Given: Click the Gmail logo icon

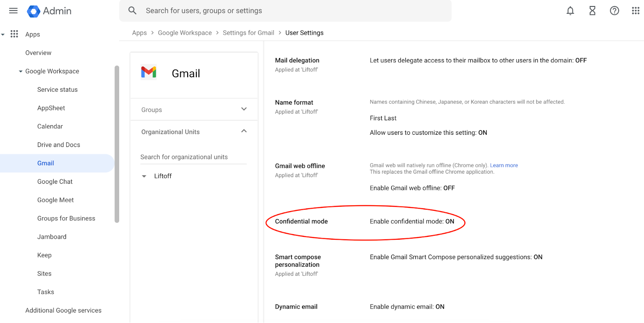Looking at the screenshot, I should pyautogui.click(x=149, y=72).
